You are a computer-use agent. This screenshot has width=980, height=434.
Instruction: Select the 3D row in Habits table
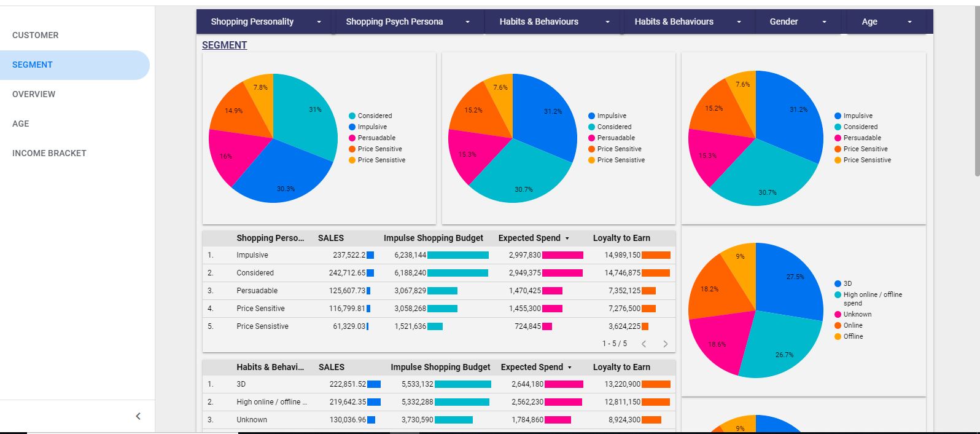439,384
